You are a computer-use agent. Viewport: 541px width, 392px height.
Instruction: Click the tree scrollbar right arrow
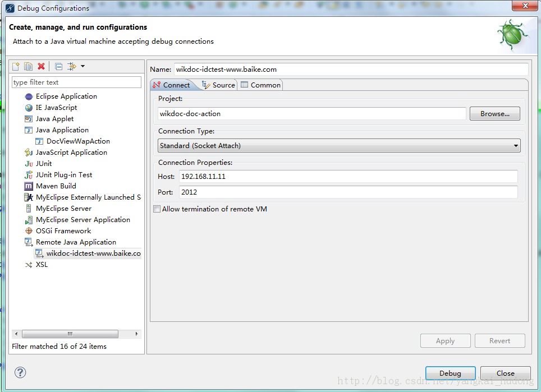tap(136, 334)
